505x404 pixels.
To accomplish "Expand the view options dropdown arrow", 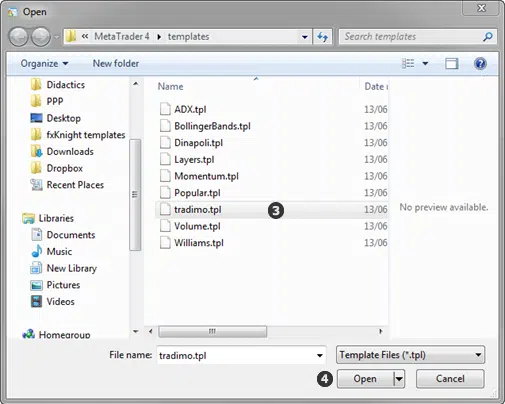I will [425, 63].
